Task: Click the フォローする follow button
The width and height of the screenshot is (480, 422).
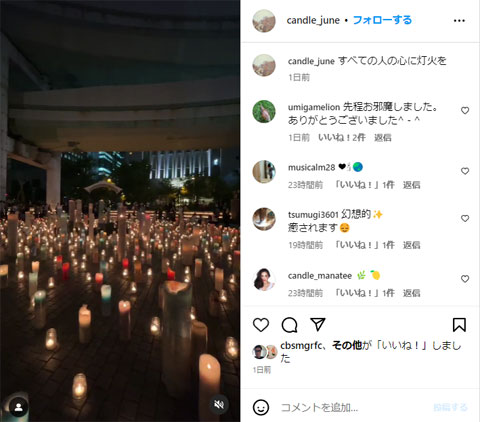Action: [382, 20]
